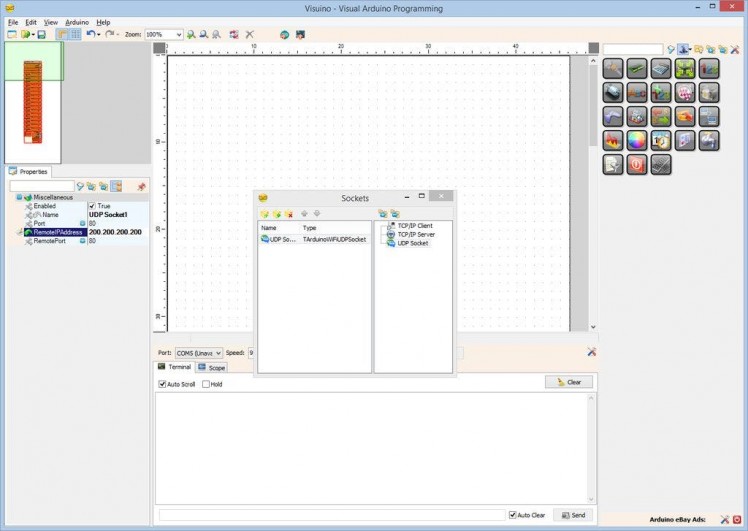The width and height of the screenshot is (748, 531).
Task: Toggle the Auto Clear checkbox
Action: point(513,515)
